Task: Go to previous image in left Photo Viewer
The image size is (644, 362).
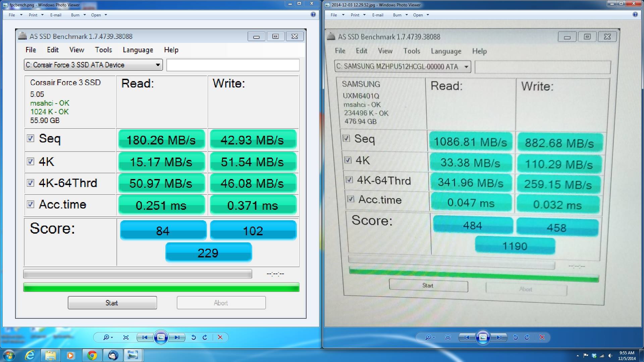Action: click(145, 337)
